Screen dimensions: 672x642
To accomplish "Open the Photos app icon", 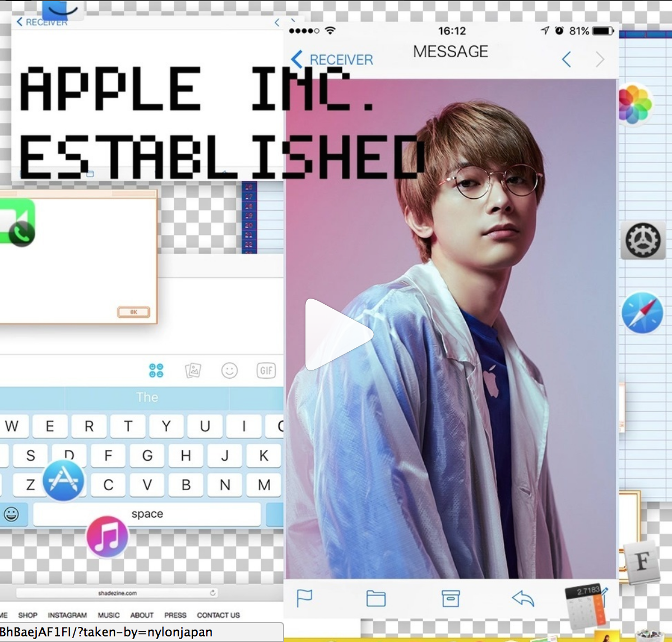I will pos(636,105).
